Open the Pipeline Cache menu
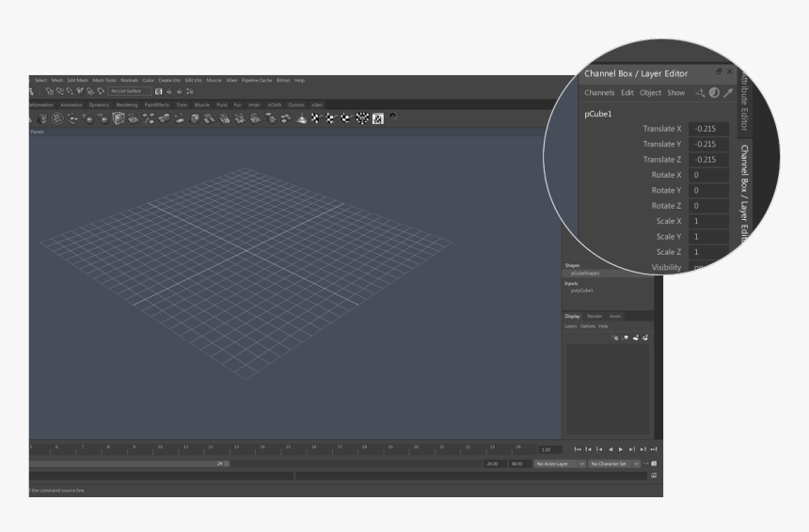This screenshot has width=809, height=532. 257,81
